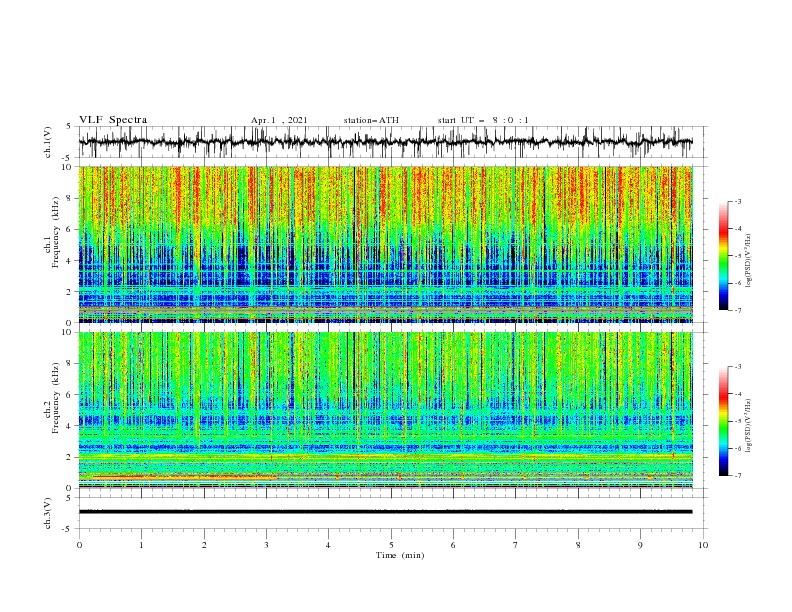Click the "-3" value on ch.1 colorbar
The image size is (792, 612).
pyautogui.click(x=738, y=201)
